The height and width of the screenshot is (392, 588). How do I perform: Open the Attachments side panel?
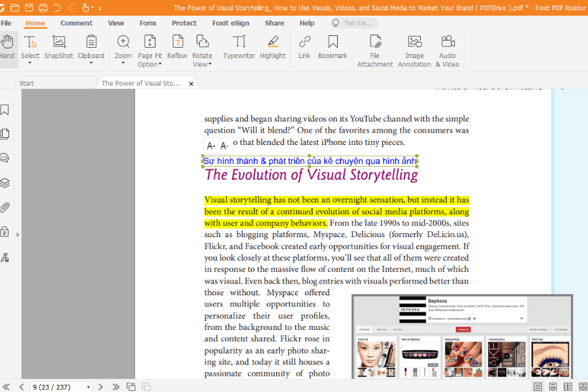point(5,208)
